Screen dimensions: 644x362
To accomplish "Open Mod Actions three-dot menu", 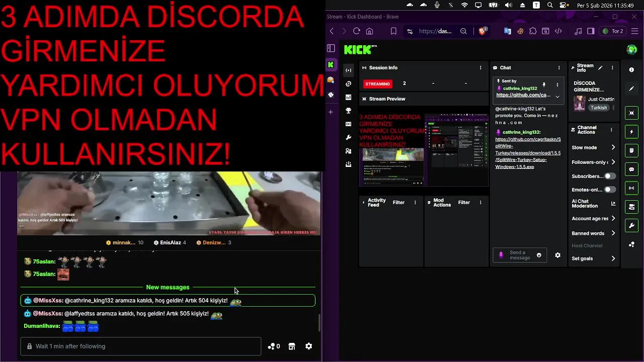I will pyautogui.click(x=480, y=203).
